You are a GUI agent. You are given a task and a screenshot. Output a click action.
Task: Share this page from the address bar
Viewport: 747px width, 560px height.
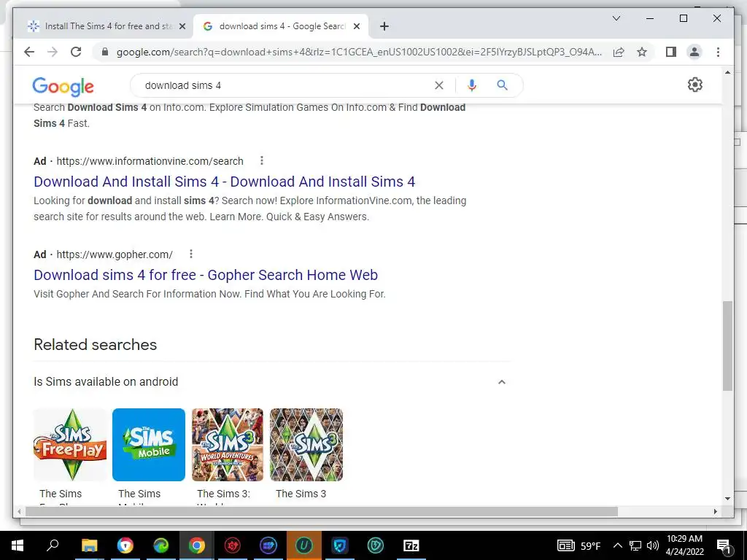619,52
